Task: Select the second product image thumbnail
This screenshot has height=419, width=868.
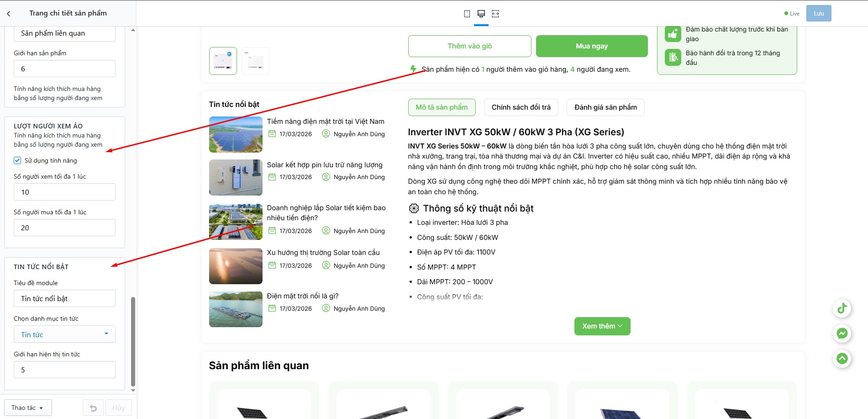Action: pos(255,61)
